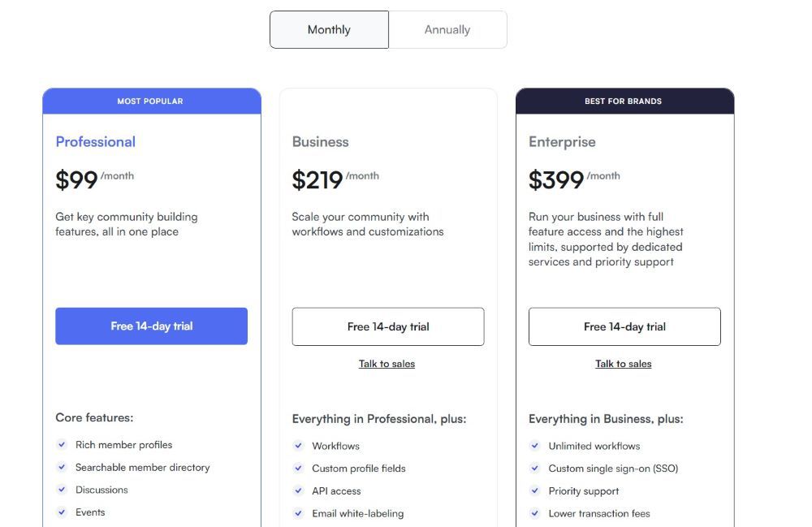
Task: Click the checkmark beside Lower transaction fees
Action: [x=534, y=513]
